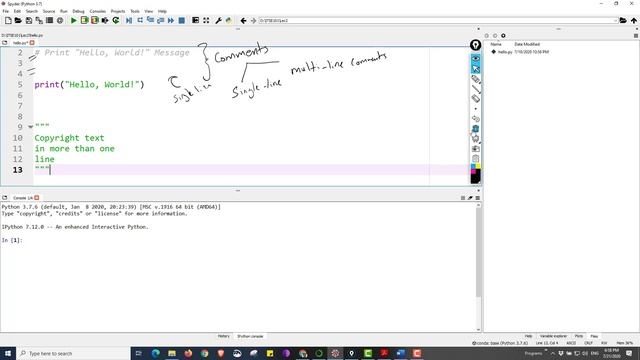
Task: Start debugging with the Debug file icon
Action: tap(129, 20)
